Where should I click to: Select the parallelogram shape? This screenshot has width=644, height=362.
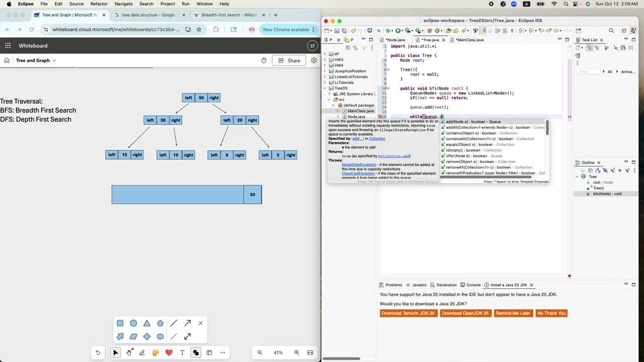(x=133, y=336)
